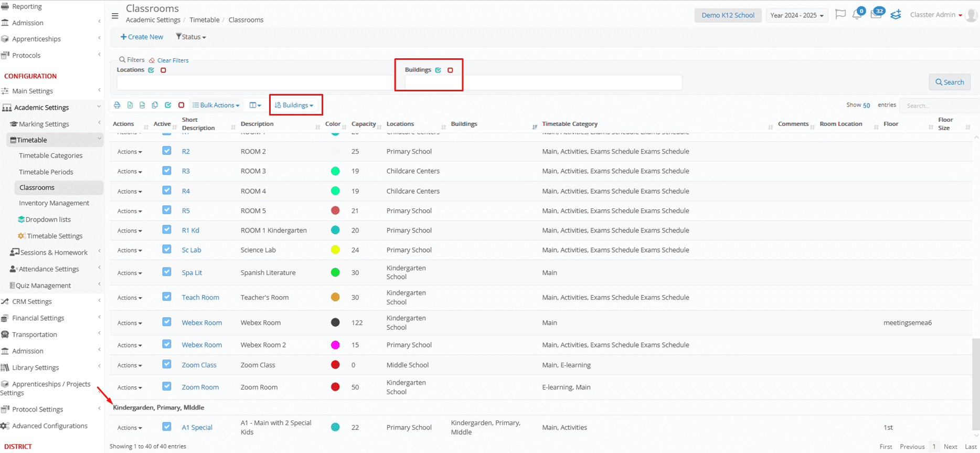This screenshot has width=980, height=453.
Task: Click the orange color dot for Teacher's Room
Action: click(x=335, y=297)
